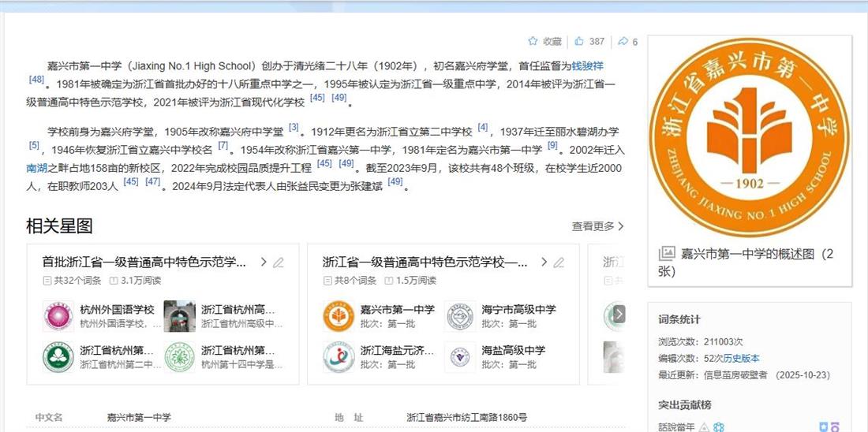The height and width of the screenshot is (432, 868).
Task: Click the 海宁市高级中学 logo icon
Action: pyautogui.click(x=460, y=316)
